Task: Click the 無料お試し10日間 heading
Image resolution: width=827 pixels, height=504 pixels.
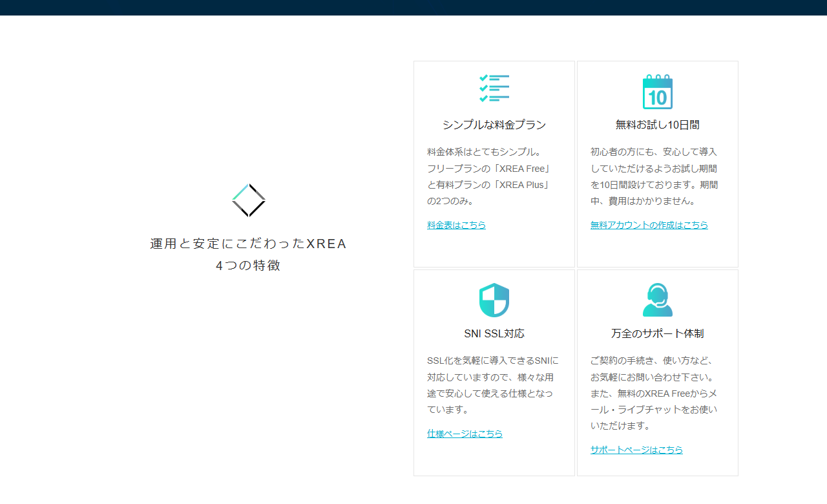Action: [657, 125]
